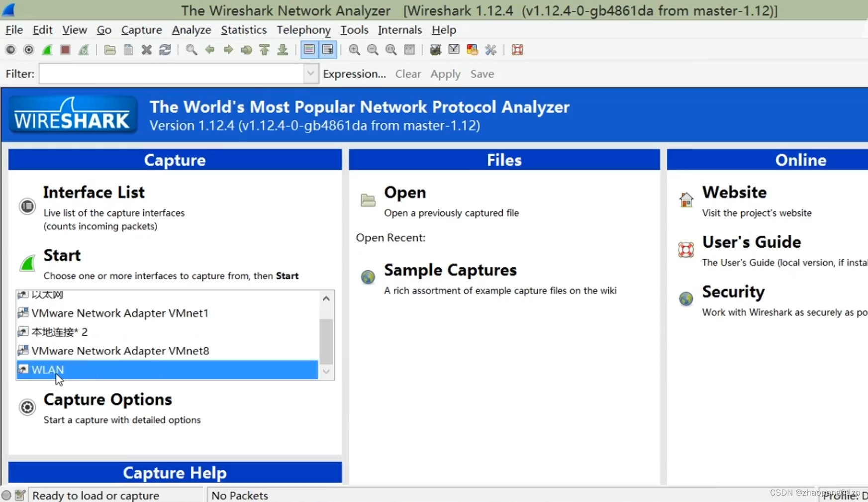Open the Telephony menu
Image resolution: width=868 pixels, height=502 pixels.
point(304,30)
